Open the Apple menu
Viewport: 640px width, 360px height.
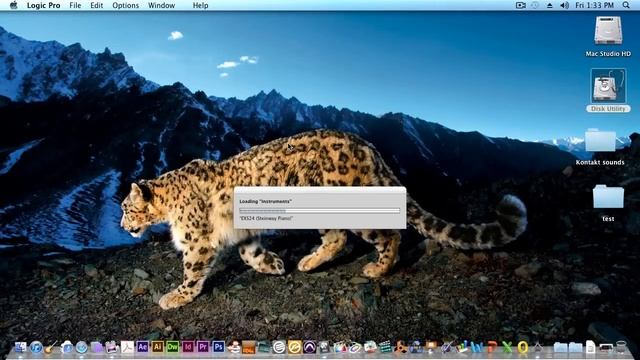pos(13,5)
